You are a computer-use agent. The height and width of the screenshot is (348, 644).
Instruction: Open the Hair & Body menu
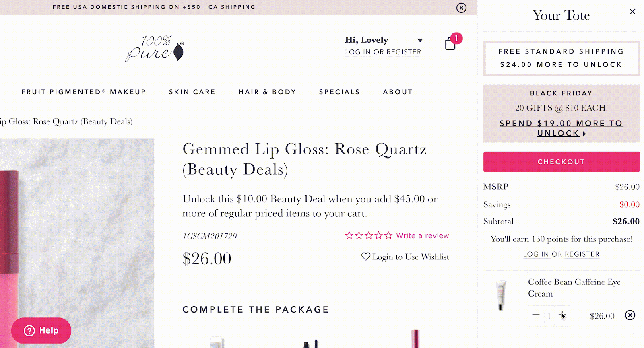(267, 92)
